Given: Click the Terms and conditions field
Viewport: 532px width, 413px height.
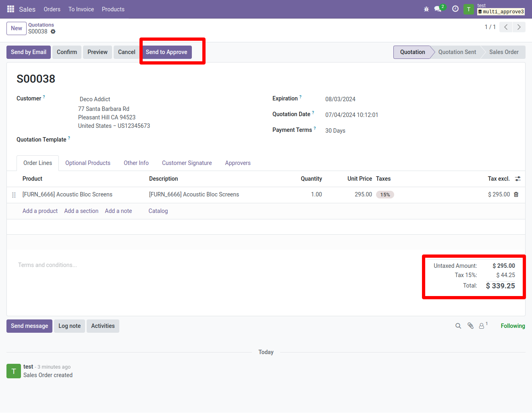Looking at the screenshot, I should tap(48, 265).
